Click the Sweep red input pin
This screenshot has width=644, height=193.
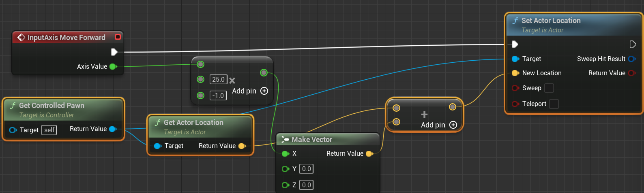(x=515, y=88)
